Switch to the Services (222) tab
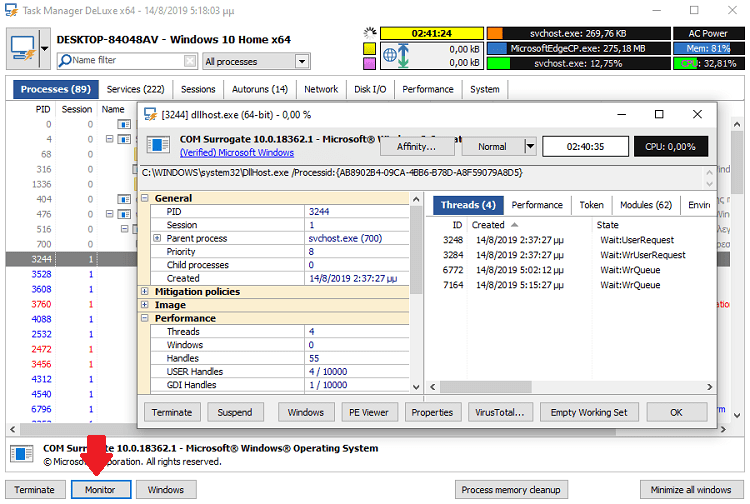 tap(135, 89)
